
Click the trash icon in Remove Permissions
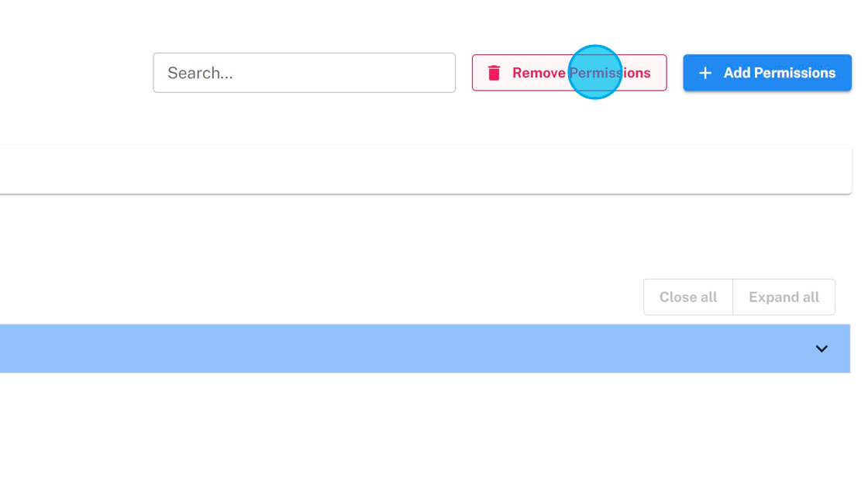pyautogui.click(x=494, y=73)
